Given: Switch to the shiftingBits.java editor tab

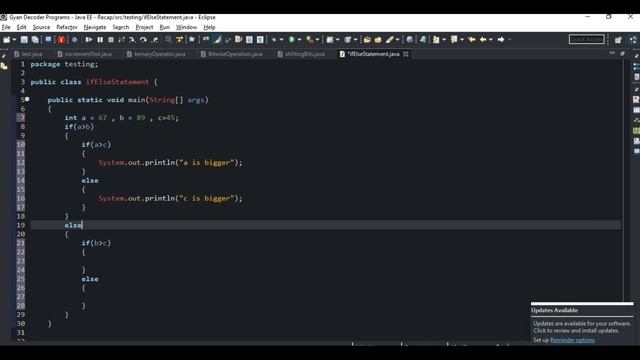Looking at the screenshot, I should [301, 54].
